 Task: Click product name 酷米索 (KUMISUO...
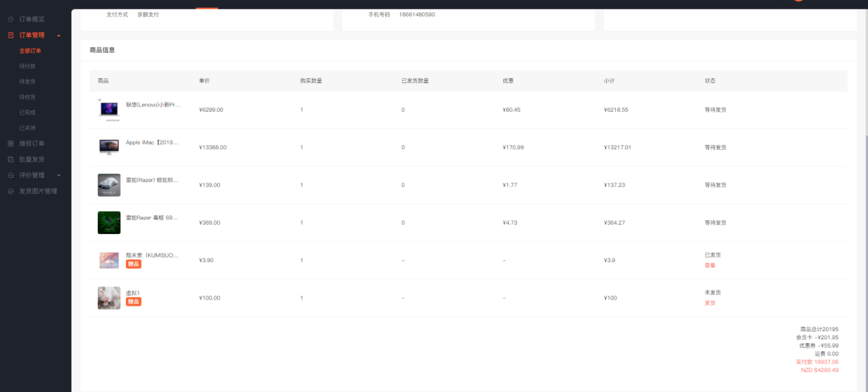tap(152, 255)
